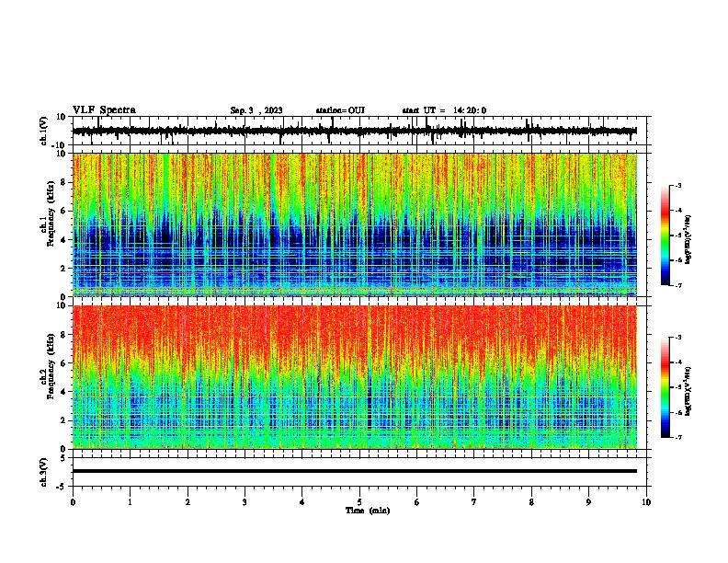Click the '6' kHz tick on ch.1 frequency axis

(x=64, y=211)
